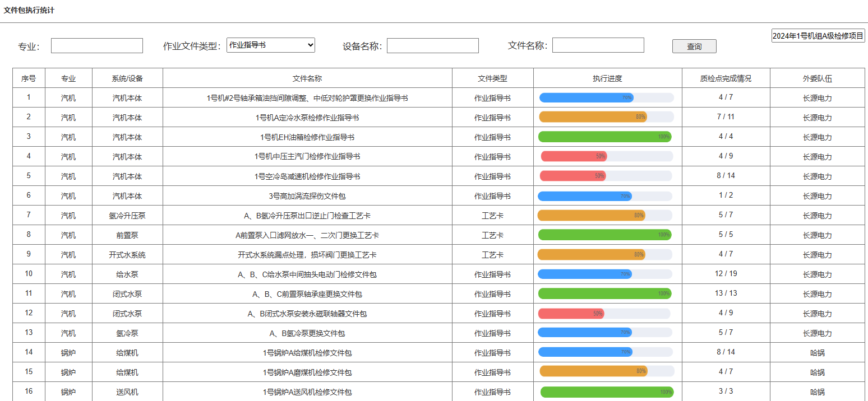Screen dimensions: 868x401
Task: Click progress bar of 1号机#2号轴承箱 row
Action: 606,97
